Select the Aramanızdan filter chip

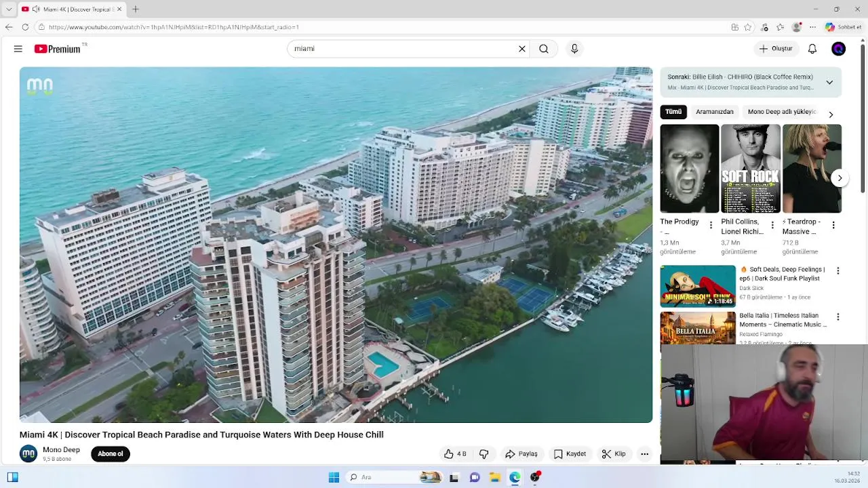click(715, 112)
